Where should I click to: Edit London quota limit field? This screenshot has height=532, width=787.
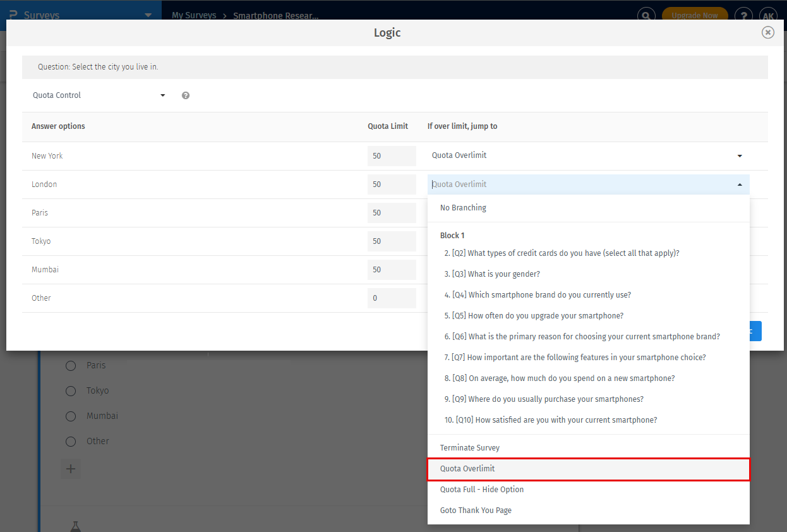click(x=392, y=184)
